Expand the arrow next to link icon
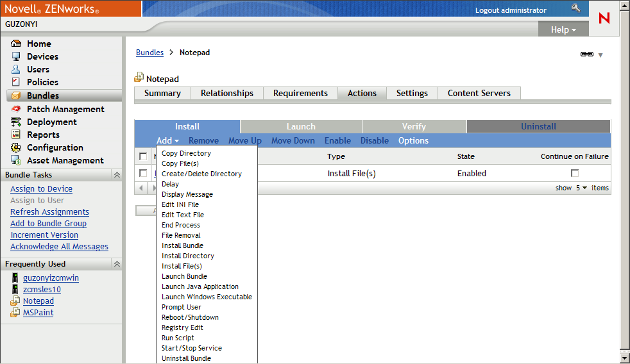Image resolution: width=630 pixels, height=364 pixels. tap(600, 55)
